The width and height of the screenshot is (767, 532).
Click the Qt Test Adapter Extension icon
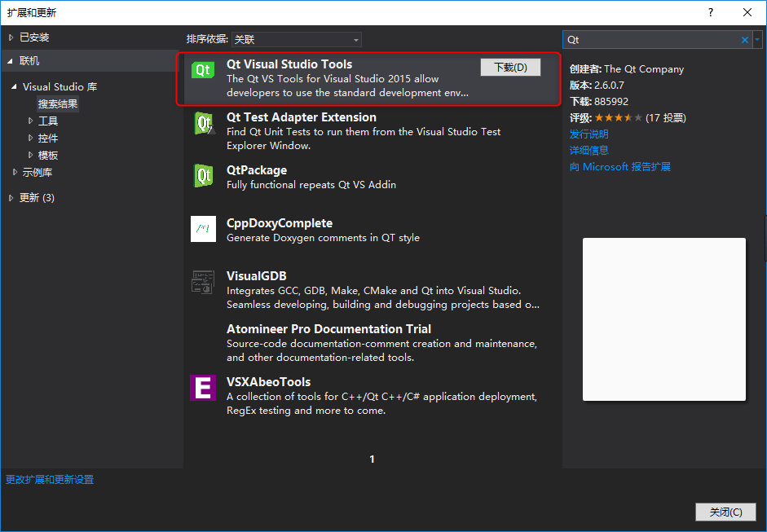pos(203,123)
